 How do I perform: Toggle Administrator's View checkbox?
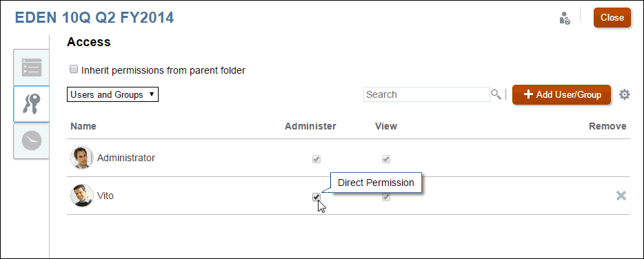click(x=386, y=159)
